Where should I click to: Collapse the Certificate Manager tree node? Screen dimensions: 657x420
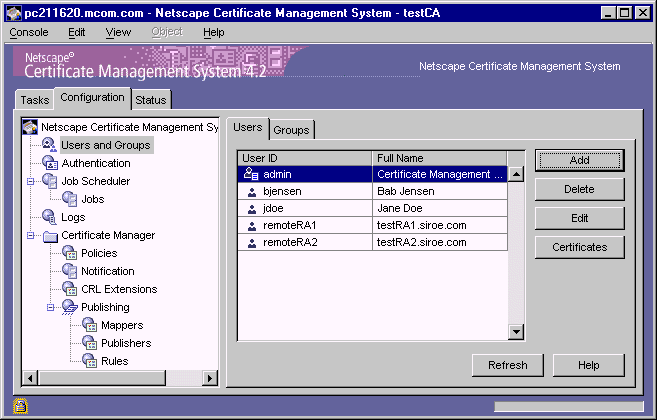[x=31, y=236]
